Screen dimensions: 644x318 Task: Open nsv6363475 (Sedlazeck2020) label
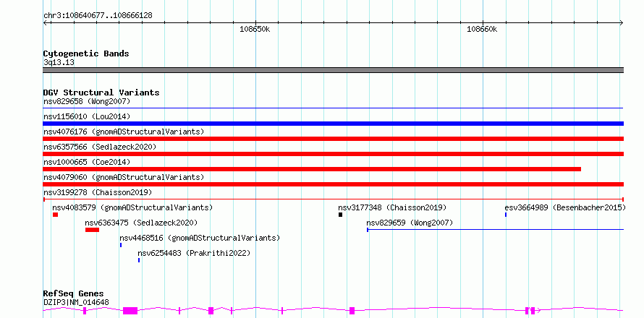pos(141,223)
